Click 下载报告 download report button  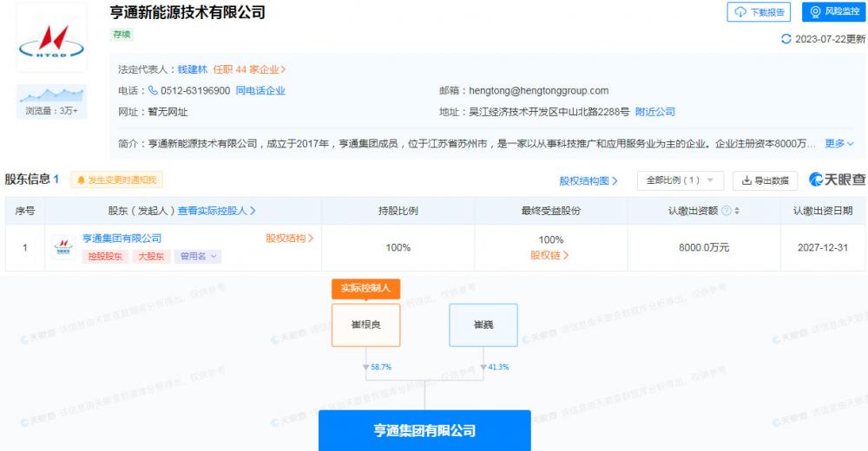click(x=759, y=11)
